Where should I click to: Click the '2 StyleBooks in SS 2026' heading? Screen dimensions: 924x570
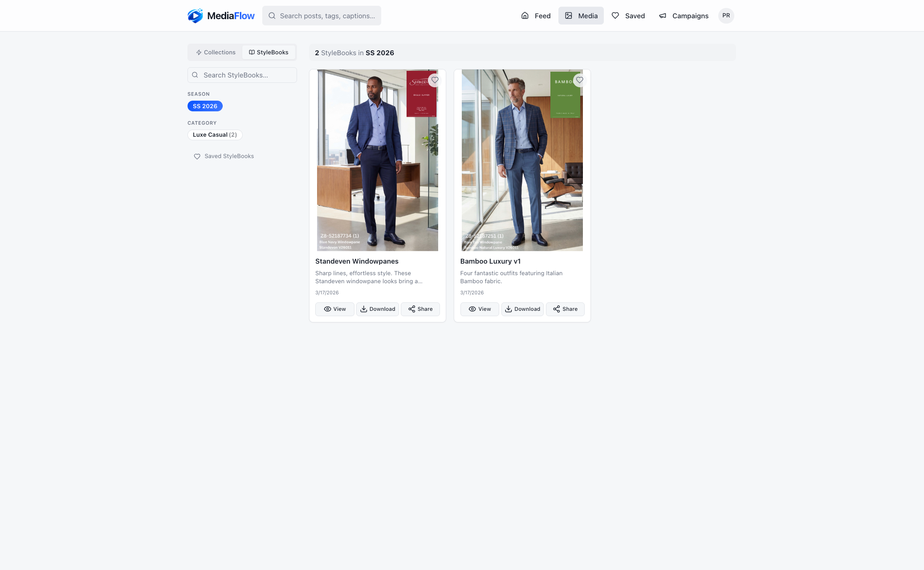(x=354, y=53)
